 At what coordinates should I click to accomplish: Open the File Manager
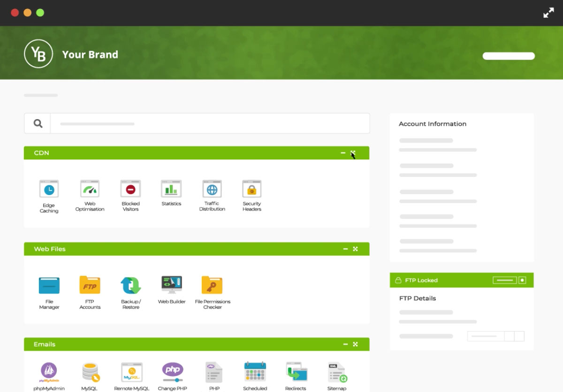49,286
